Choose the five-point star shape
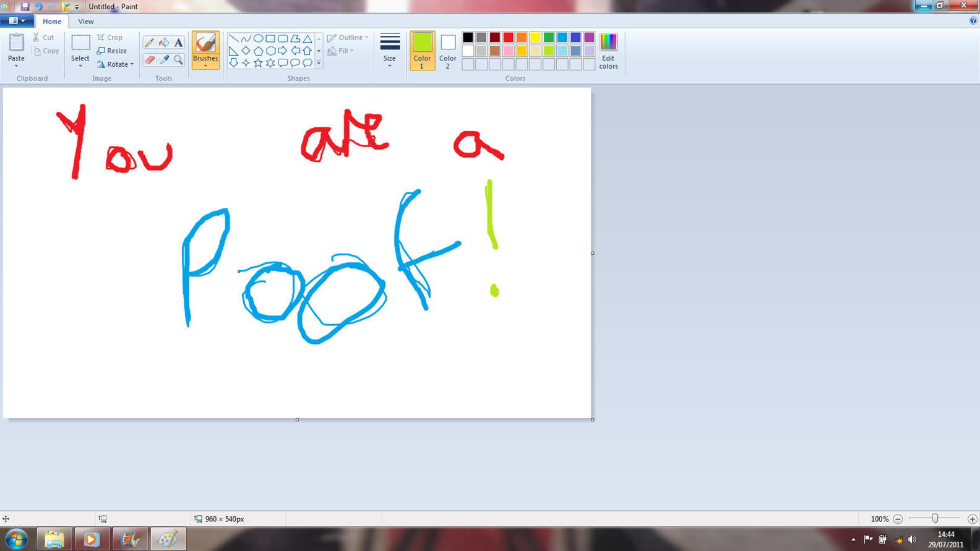 [258, 63]
